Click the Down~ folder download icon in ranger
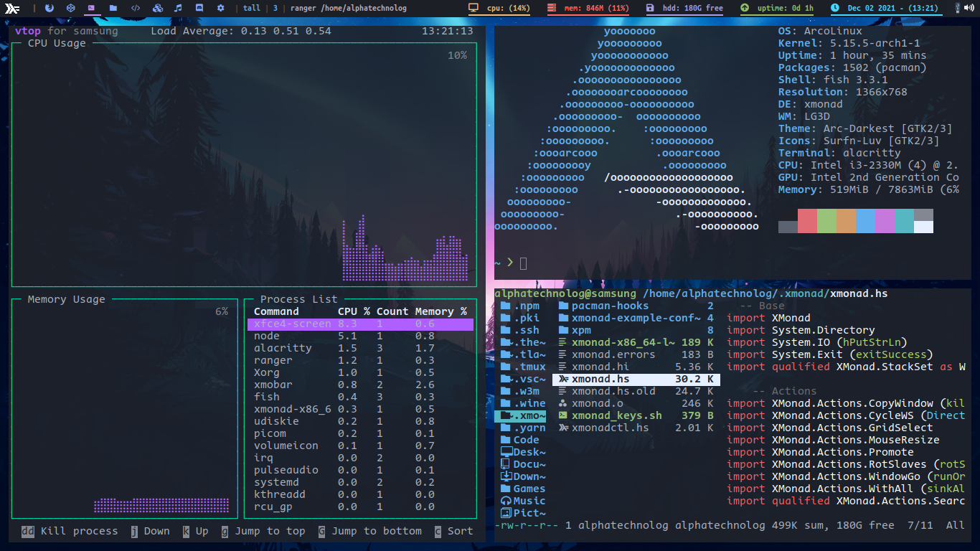 pos(507,476)
